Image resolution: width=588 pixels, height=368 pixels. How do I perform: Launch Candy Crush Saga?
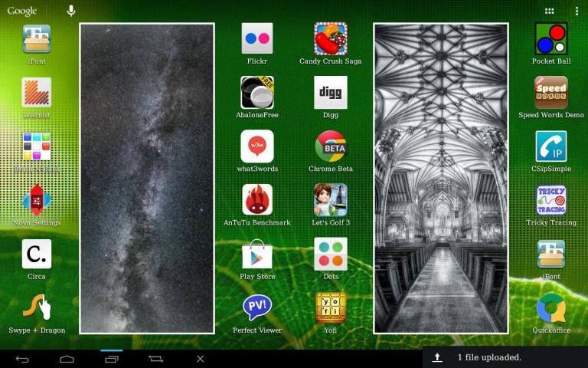click(x=331, y=38)
